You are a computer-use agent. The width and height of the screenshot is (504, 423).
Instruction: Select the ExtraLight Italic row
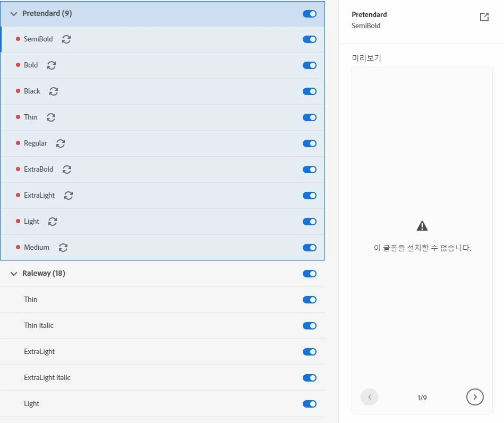(163, 378)
